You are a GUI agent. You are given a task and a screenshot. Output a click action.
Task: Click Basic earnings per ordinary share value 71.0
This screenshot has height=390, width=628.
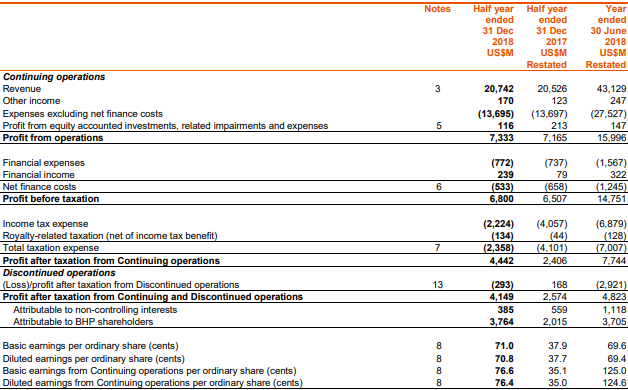(504, 346)
